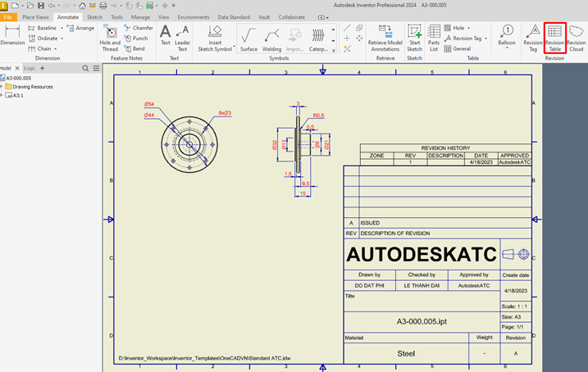Viewport: 588px width, 372px height.
Task: Click the AUTODESKATC title block text
Action: click(x=422, y=254)
